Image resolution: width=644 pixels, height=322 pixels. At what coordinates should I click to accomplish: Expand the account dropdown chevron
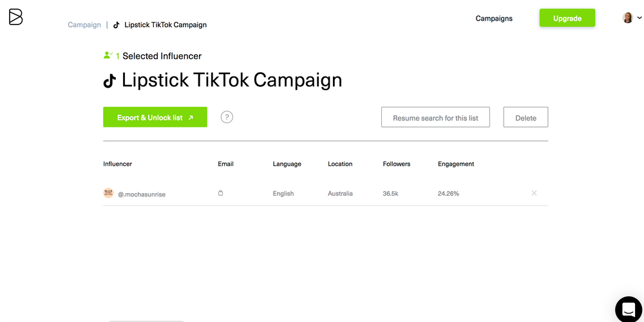click(x=639, y=17)
